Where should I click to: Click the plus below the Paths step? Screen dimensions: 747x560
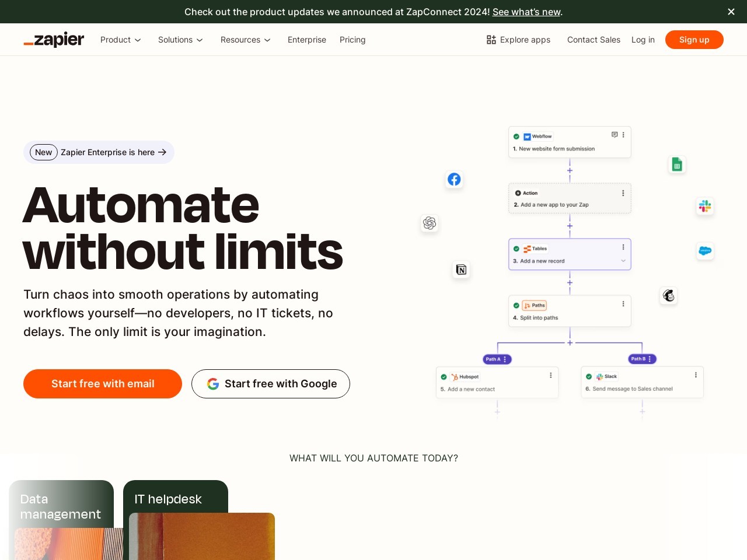coord(570,342)
